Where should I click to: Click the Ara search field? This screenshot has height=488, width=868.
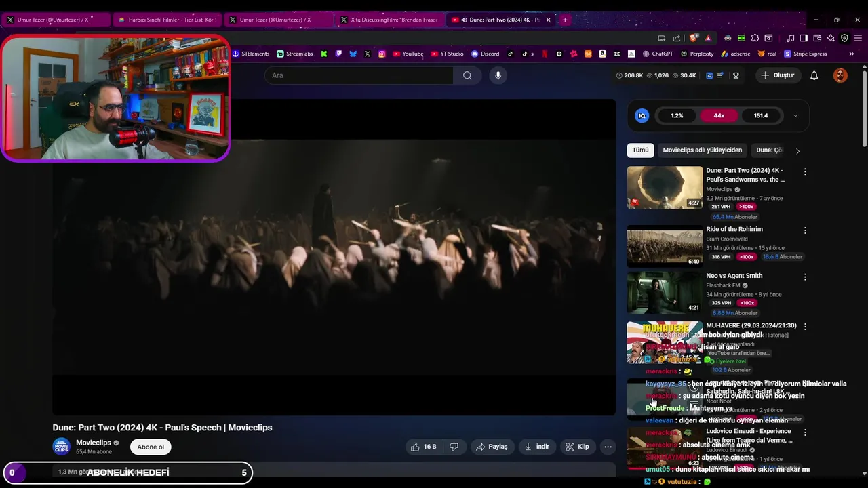click(x=359, y=75)
